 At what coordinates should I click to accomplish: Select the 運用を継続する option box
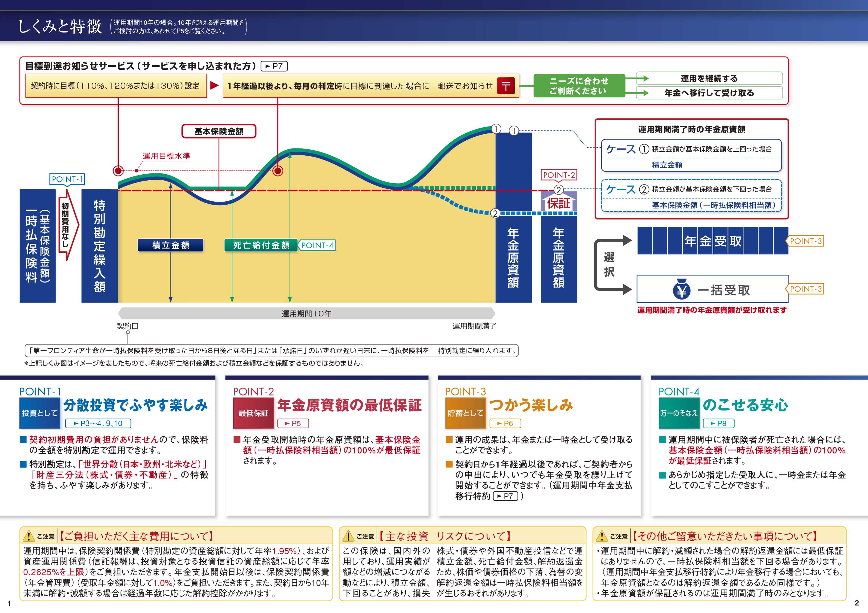click(709, 78)
